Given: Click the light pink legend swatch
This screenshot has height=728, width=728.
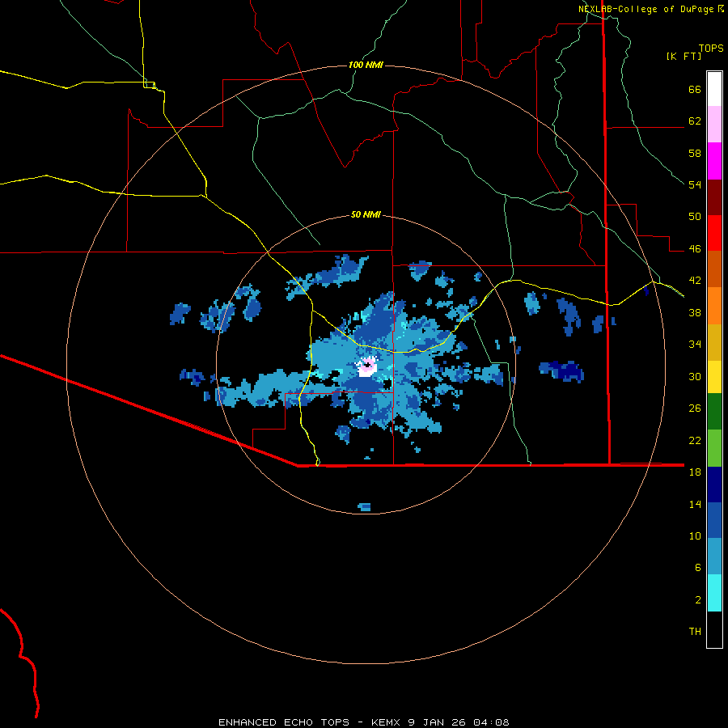Looking at the screenshot, I should coord(714,124).
